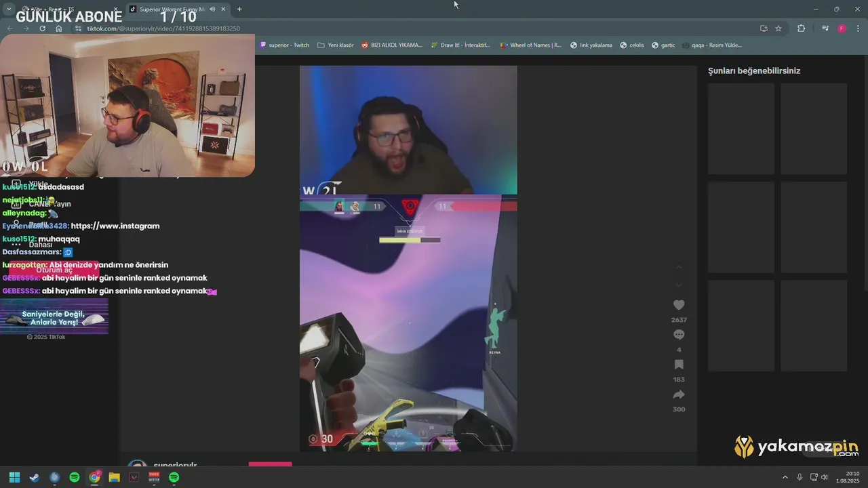Open the video comments bubble icon
The height and width of the screenshot is (488, 868).
click(679, 335)
